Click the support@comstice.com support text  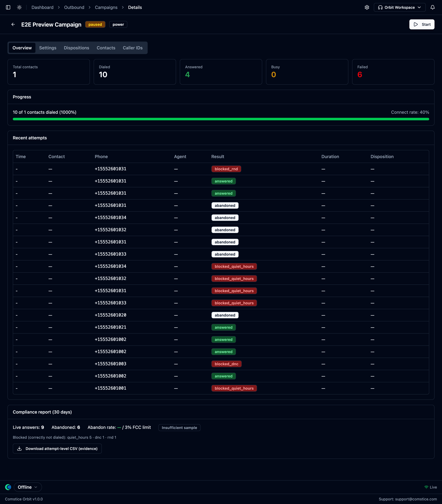408,499
